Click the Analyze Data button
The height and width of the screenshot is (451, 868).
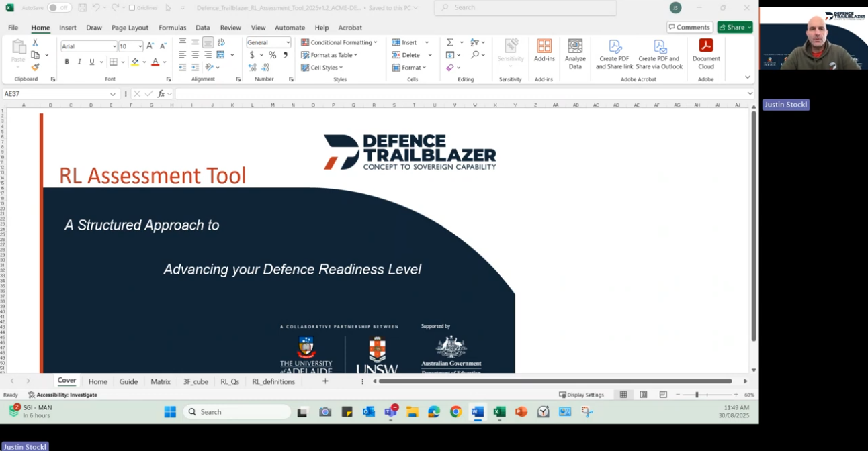point(575,54)
